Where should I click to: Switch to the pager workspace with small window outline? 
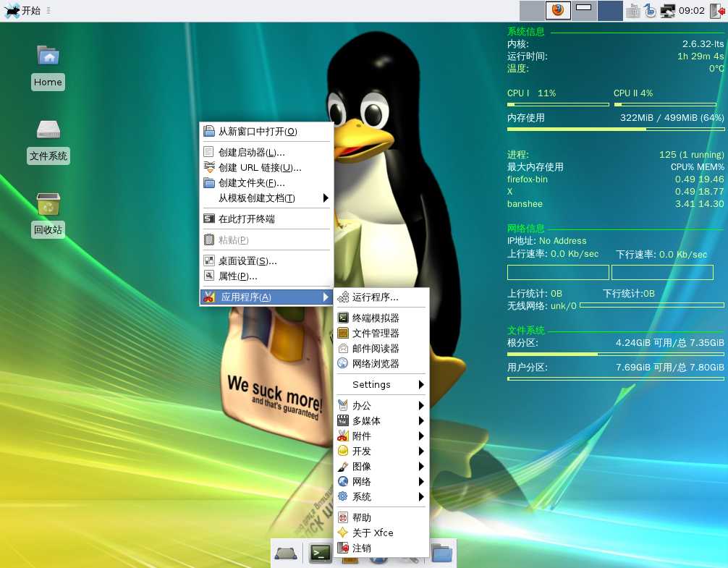click(x=583, y=10)
